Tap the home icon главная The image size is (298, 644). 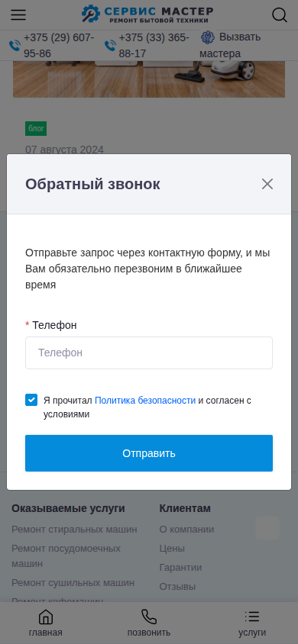click(46, 617)
